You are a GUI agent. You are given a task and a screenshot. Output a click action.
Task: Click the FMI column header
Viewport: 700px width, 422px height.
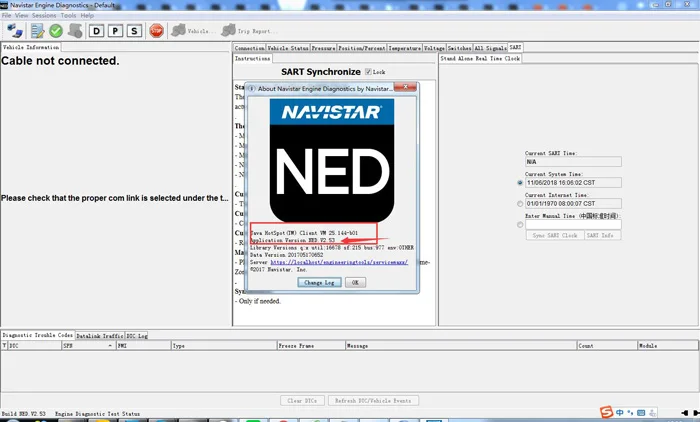[143, 346]
